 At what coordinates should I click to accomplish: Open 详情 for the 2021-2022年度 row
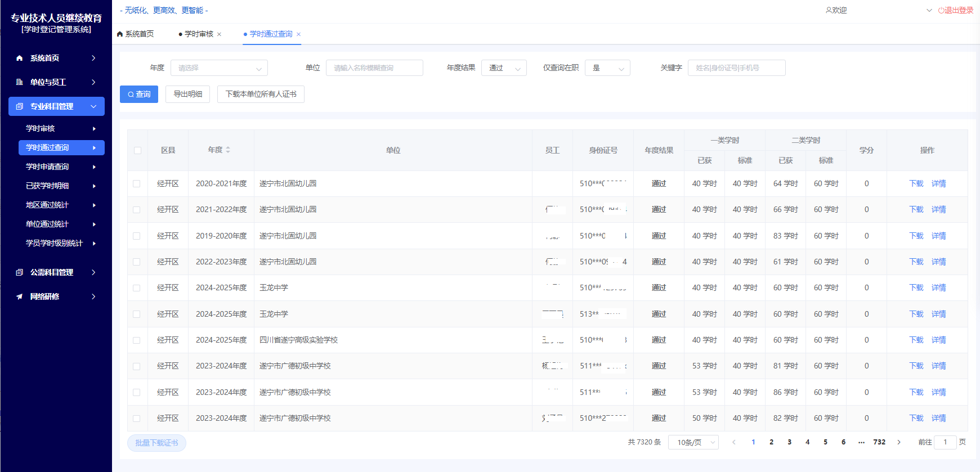tap(939, 209)
